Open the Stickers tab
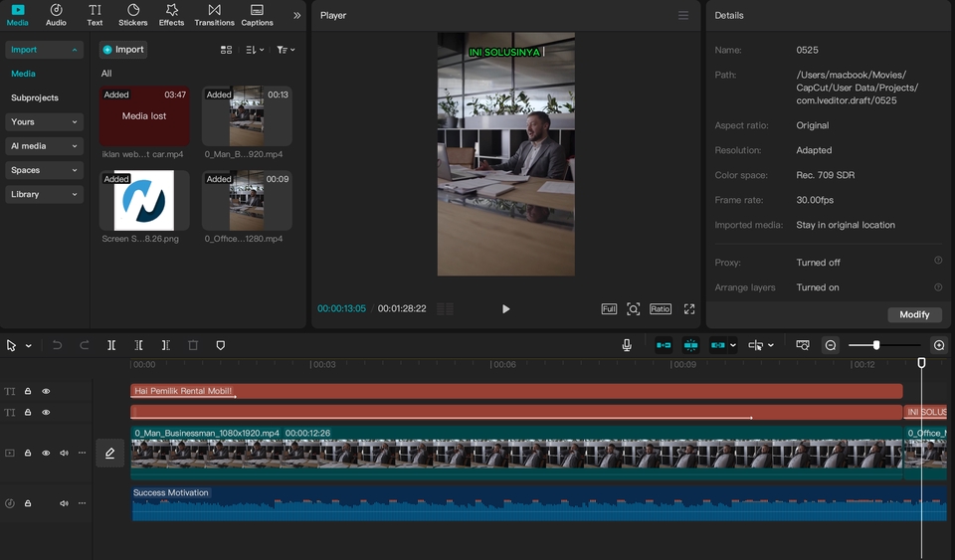This screenshot has width=955, height=560. [132, 15]
